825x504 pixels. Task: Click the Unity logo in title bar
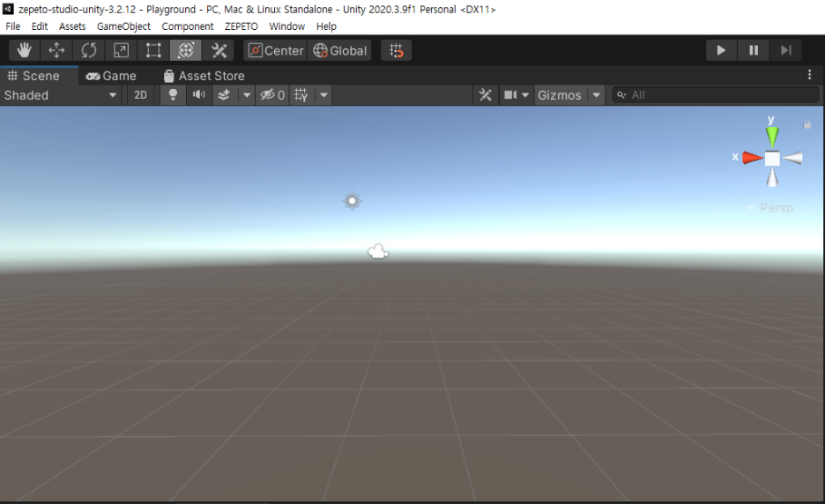click(8, 9)
